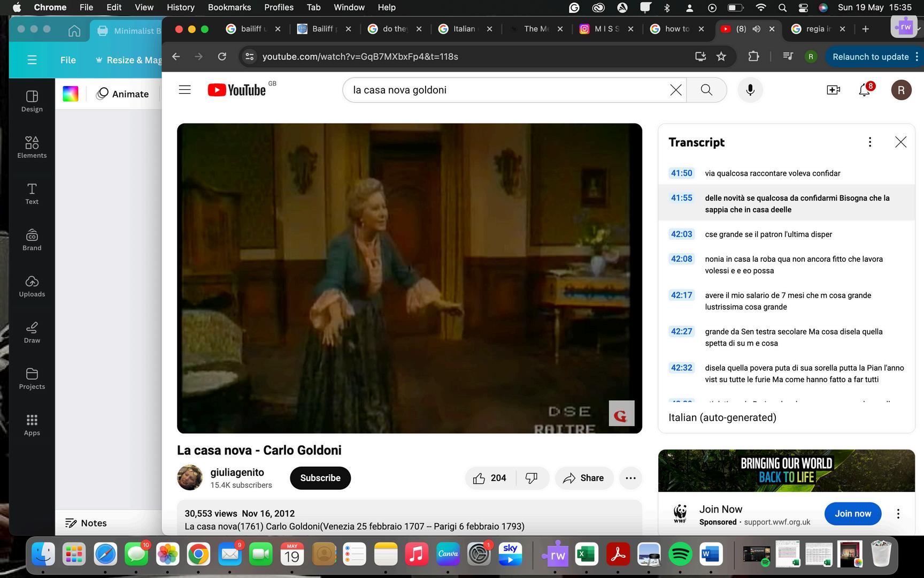Jump to transcript timestamp 41:50

pyautogui.click(x=681, y=173)
